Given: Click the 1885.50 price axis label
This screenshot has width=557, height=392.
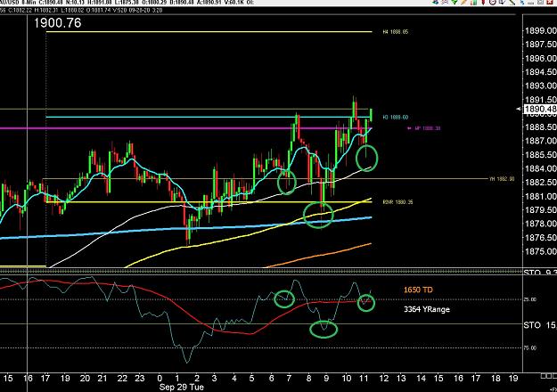Looking at the screenshot, I should click(541, 155).
